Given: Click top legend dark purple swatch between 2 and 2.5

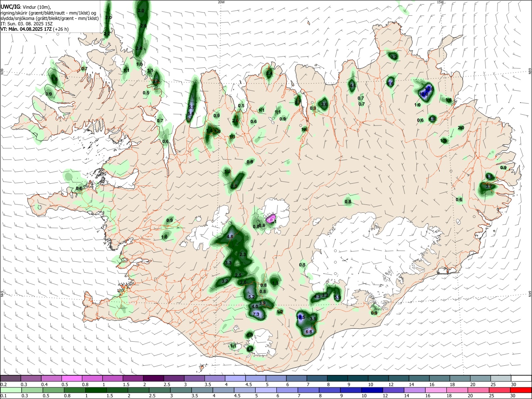Looking at the screenshot, I should (x=153, y=379).
